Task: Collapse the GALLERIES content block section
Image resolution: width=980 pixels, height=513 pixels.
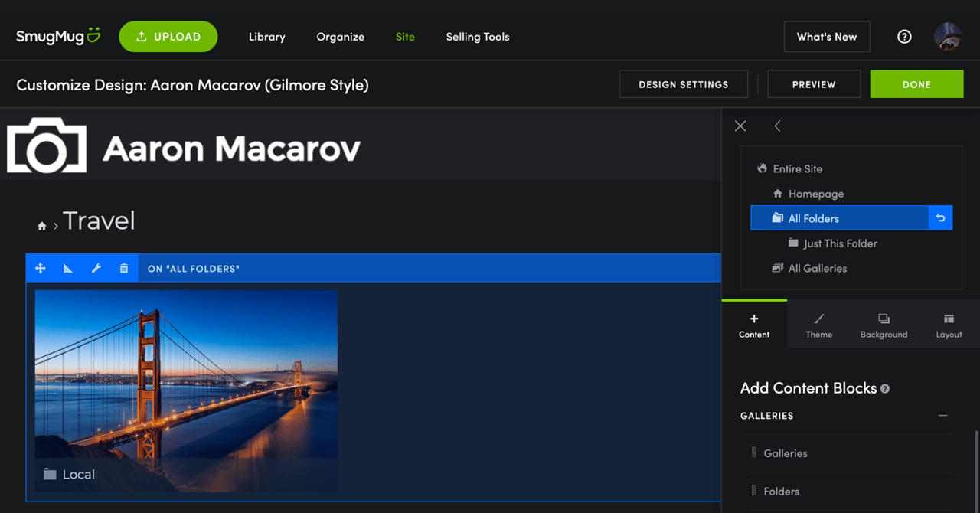Action: click(943, 415)
